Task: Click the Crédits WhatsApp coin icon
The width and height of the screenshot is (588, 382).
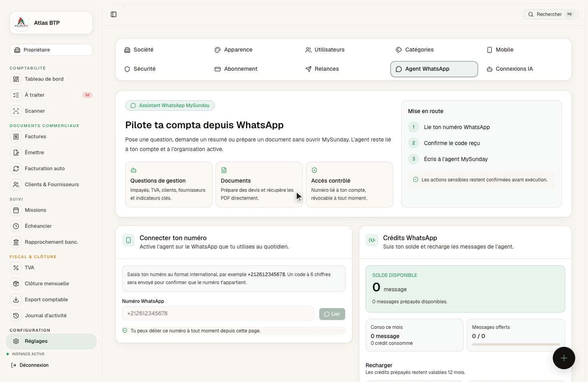Action: (372, 240)
